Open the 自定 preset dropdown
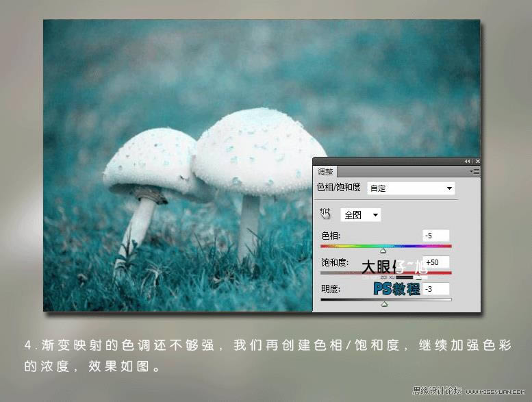Image resolution: width=532 pixels, height=402 pixels. [x=411, y=188]
